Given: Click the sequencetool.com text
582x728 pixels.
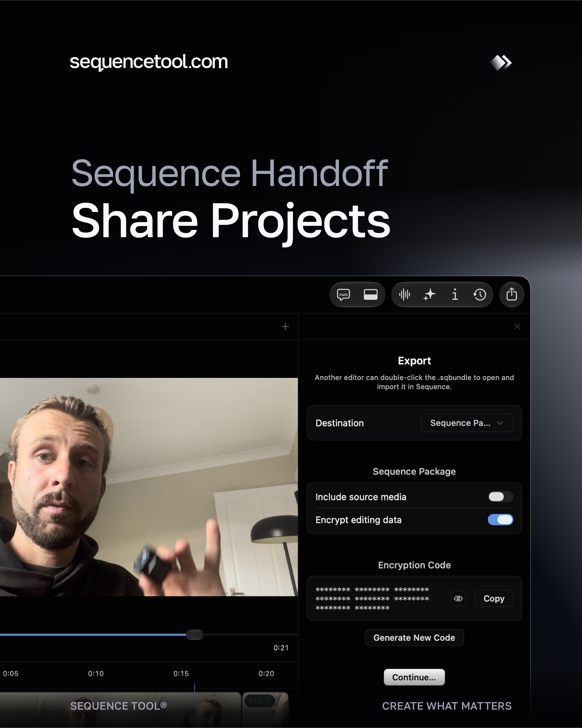Looking at the screenshot, I should click(149, 62).
